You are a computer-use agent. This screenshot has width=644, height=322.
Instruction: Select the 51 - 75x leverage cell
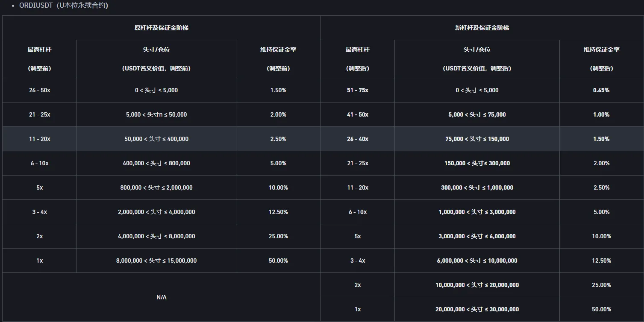358,90
